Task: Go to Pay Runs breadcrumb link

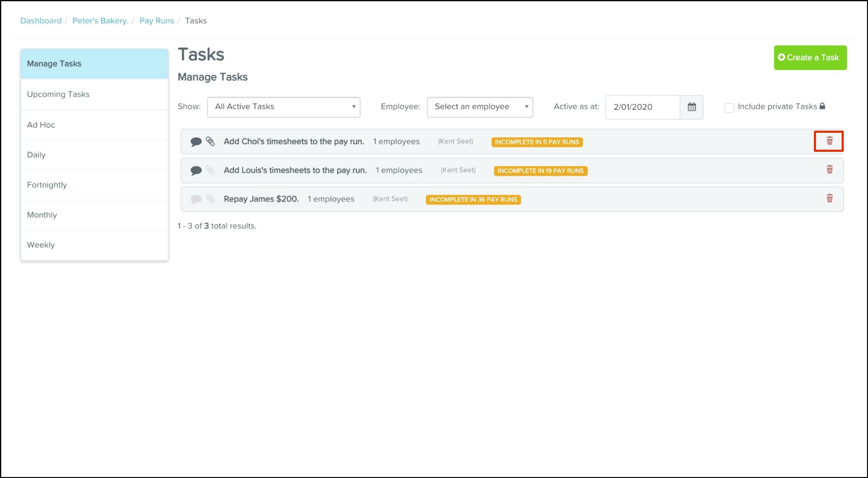Action: click(x=156, y=21)
